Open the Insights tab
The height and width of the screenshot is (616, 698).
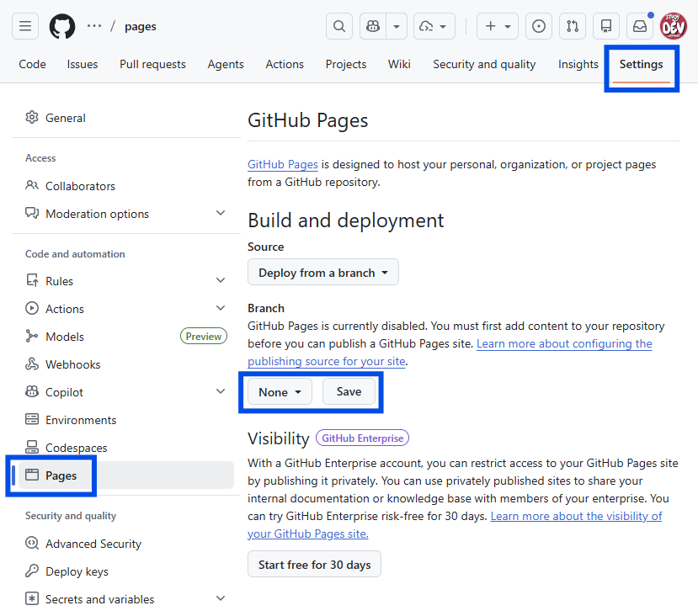[x=578, y=64]
